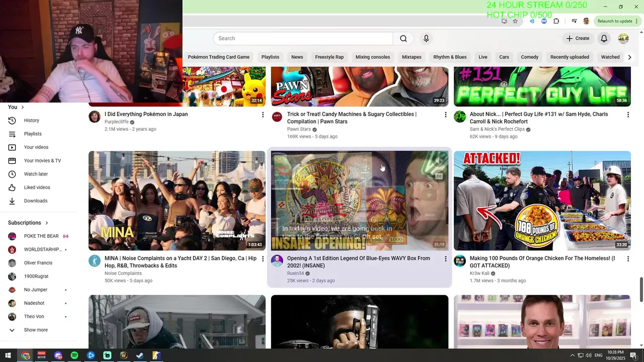Open Noise Complaints channel avatar
The width and height of the screenshot is (644, 362).
pos(95,260)
